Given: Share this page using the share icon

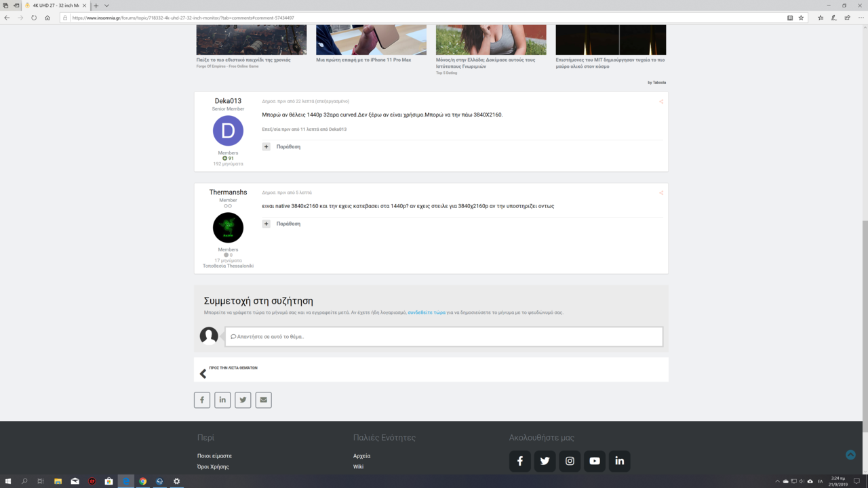Looking at the screenshot, I should click(x=847, y=18).
